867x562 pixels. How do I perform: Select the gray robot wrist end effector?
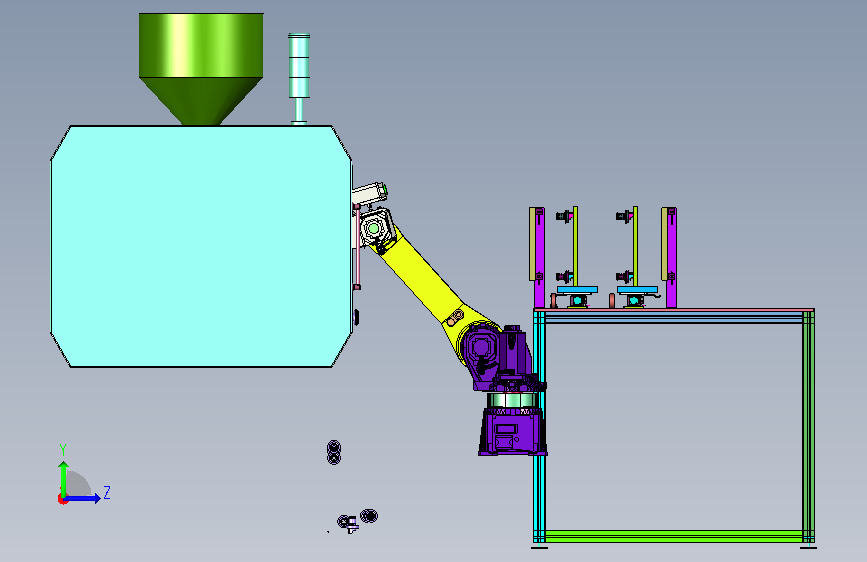tap(376, 228)
